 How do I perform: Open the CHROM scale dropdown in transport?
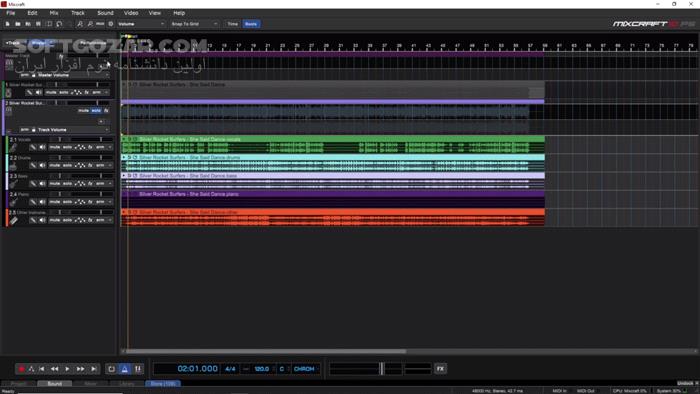pyautogui.click(x=306, y=369)
